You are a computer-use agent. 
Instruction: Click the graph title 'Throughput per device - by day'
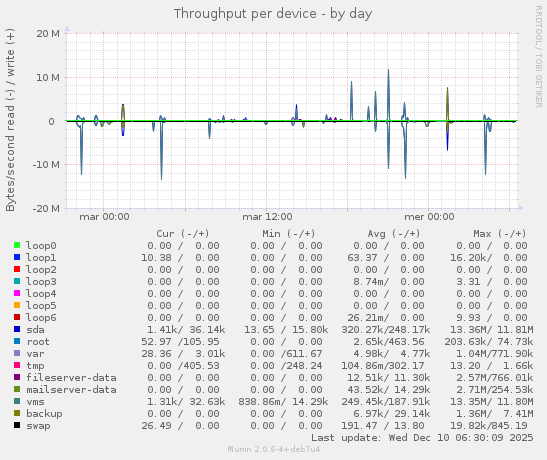coord(273,14)
